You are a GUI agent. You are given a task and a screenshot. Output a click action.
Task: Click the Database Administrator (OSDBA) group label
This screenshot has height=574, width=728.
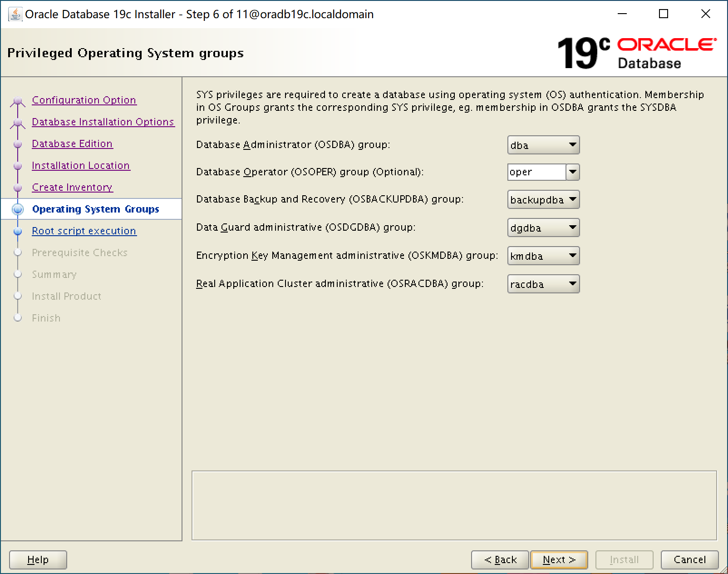(x=293, y=145)
